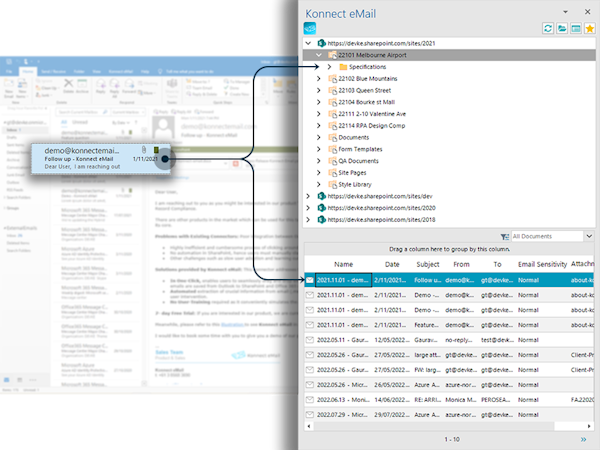Refresh the Konnect eMail site tree
The height and width of the screenshot is (450, 600).
click(548, 28)
